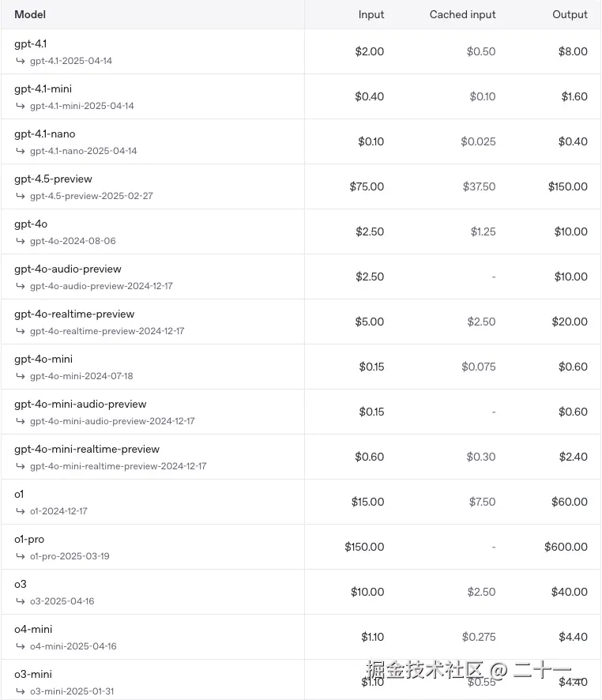Image resolution: width=602 pixels, height=700 pixels.
Task: Click the arrow icon beside gpt-4.1-2025-04-14
Action: (x=20, y=61)
